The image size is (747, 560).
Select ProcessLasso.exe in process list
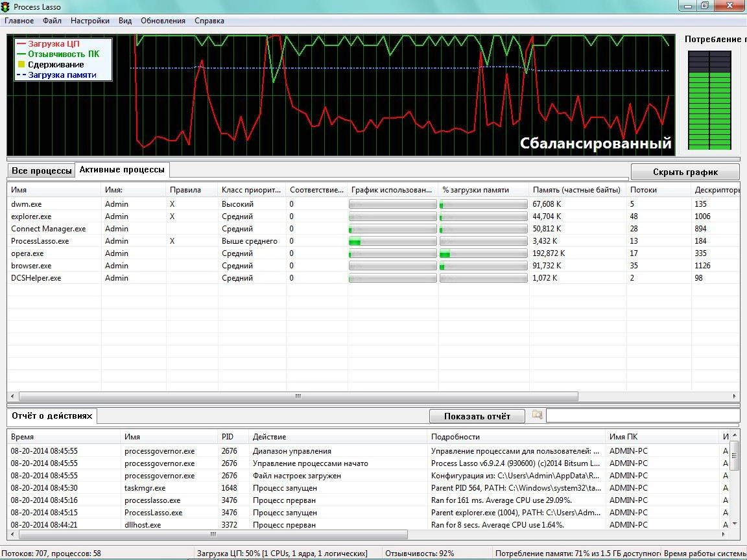pyautogui.click(x=373, y=241)
